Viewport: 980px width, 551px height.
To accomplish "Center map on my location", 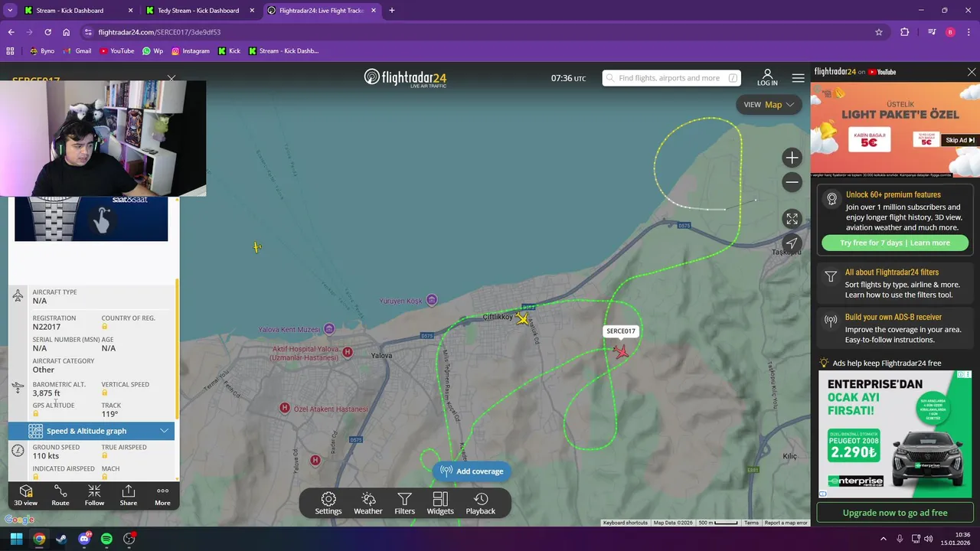I will click(792, 243).
